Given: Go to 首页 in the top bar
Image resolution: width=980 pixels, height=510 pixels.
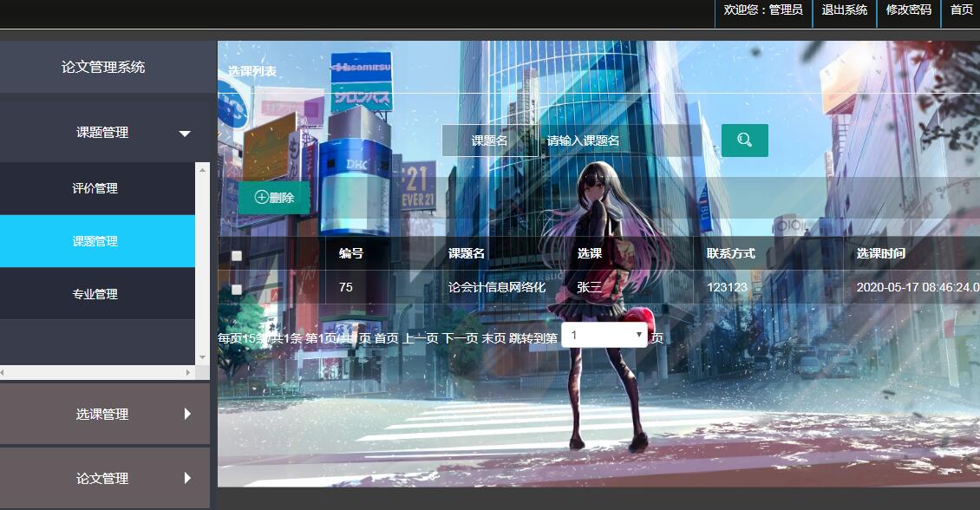Looking at the screenshot, I should [x=961, y=10].
